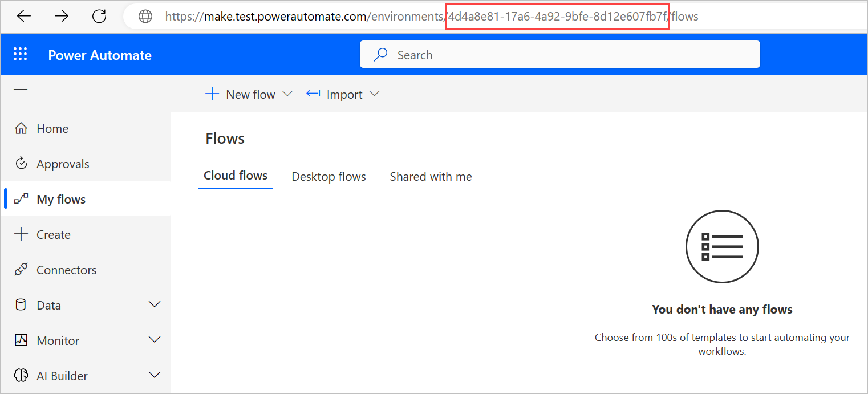Open the Import dropdown chevron
Viewport: 868px width, 394px height.
pos(375,94)
